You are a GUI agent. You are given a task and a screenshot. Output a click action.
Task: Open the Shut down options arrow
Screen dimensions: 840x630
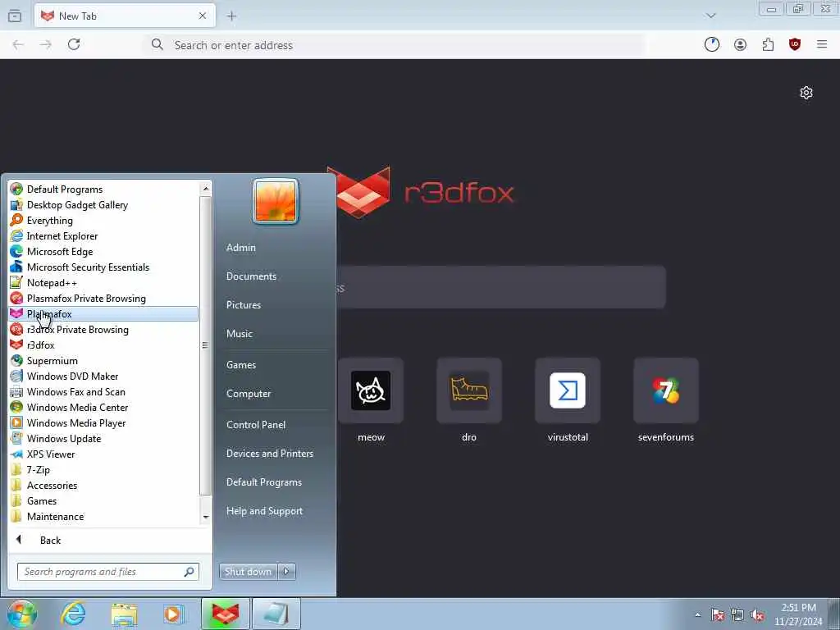[x=286, y=572]
